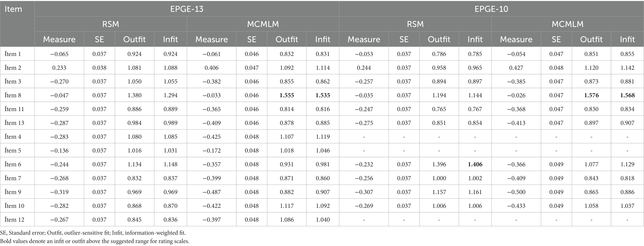Select the Ítem 12 row label
Screen dimensions: 644x246
(14, 220)
